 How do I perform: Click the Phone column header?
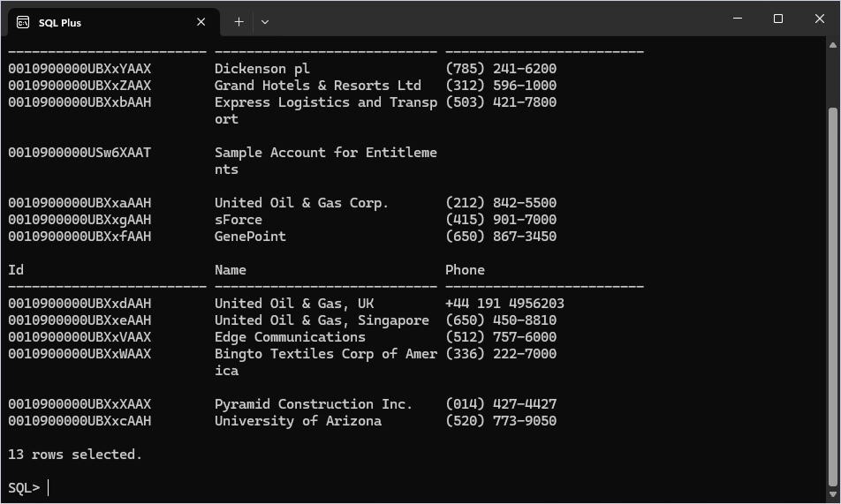click(465, 270)
